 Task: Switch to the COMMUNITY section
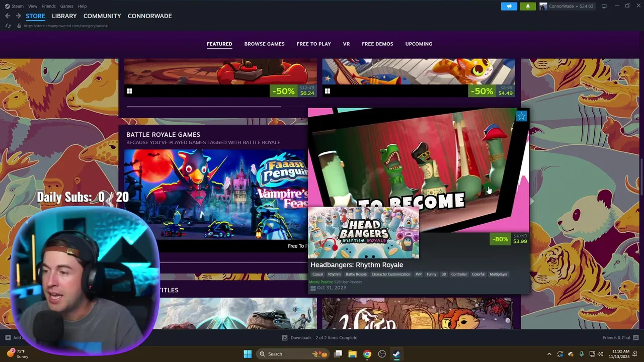[102, 16]
